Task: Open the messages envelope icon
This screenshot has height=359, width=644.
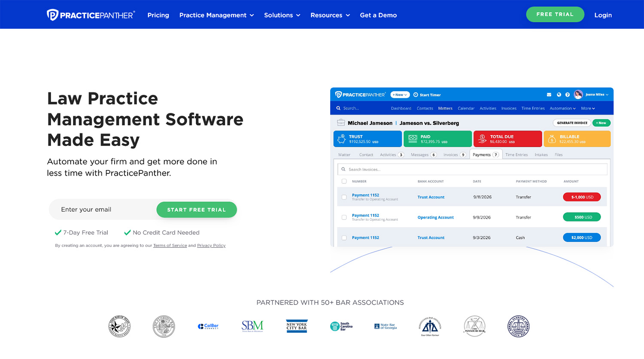Action: tap(549, 94)
